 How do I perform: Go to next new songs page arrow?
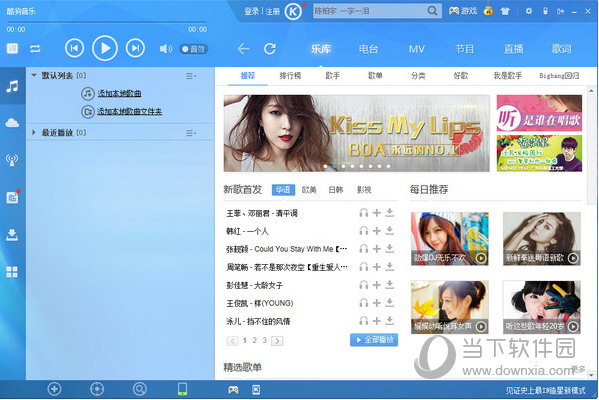tap(277, 340)
